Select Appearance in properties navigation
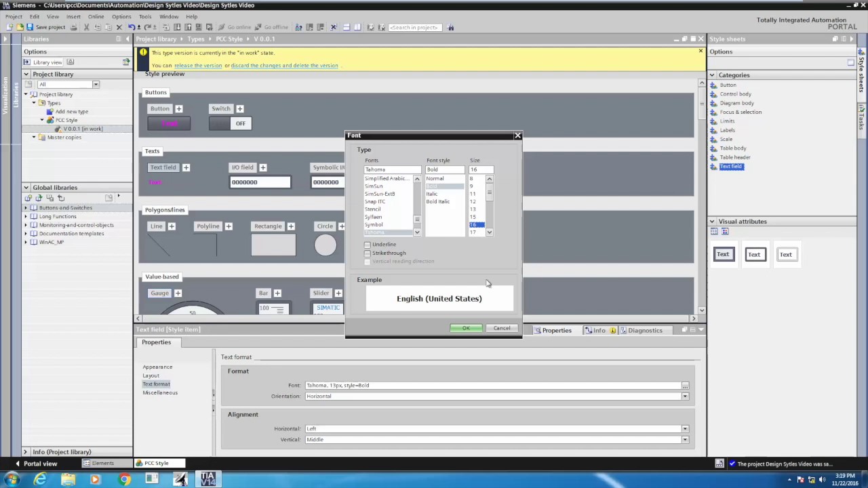Viewport: 868px width, 488px height. pyautogui.click(x=157, y=367)
